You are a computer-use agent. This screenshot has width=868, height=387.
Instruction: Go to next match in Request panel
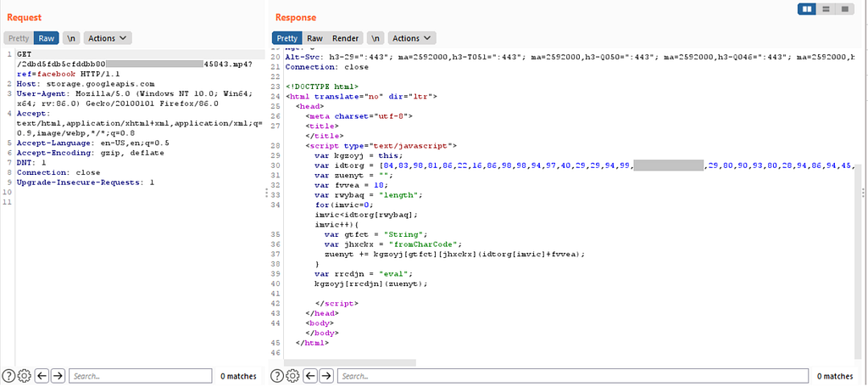pyautogui.click(x=58, y=376)
